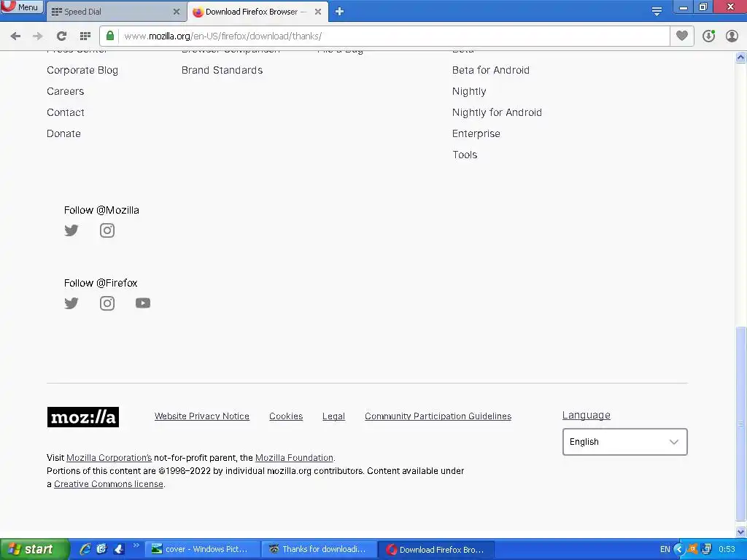Open Mozilla's Instagram profile icon
The height and width of the screenshot is (560, 747).
(x=107, y=230)
